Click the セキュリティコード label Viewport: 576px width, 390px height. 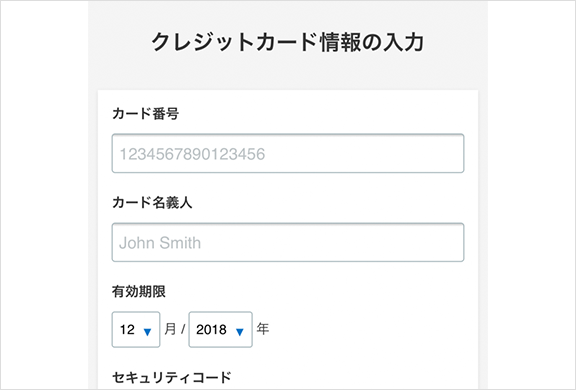click(172, 378)
